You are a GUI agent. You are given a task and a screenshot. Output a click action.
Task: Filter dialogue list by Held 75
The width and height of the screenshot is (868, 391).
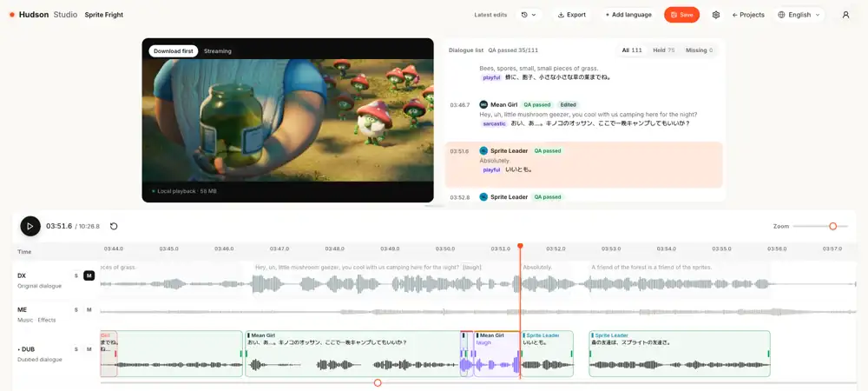[x=663, y=50]
